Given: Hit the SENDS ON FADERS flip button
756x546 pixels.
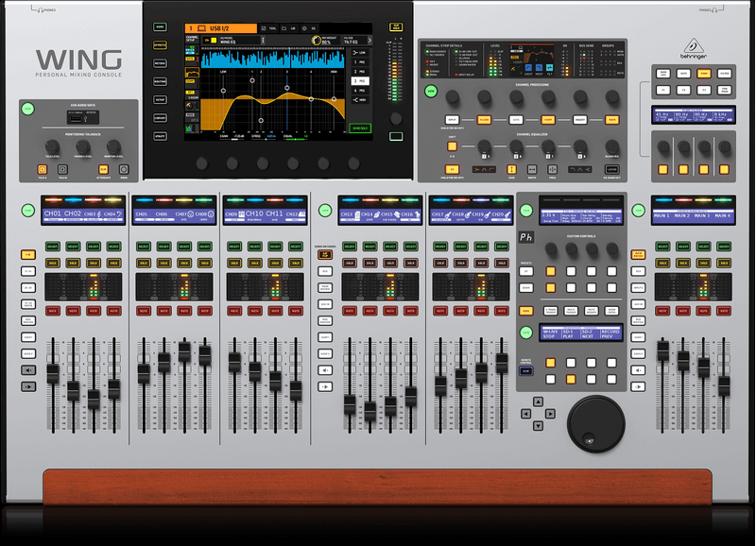Looking at the screenshot, I should click(325, 254).
